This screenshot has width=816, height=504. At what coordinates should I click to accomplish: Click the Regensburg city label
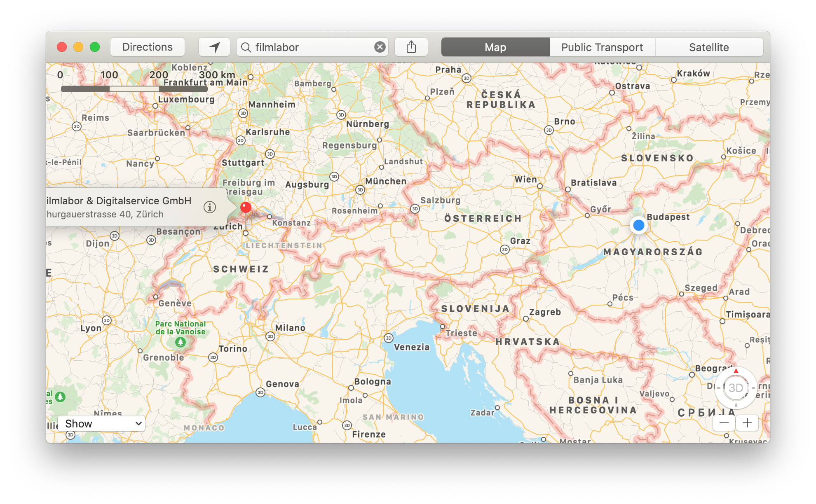(349, 145)
